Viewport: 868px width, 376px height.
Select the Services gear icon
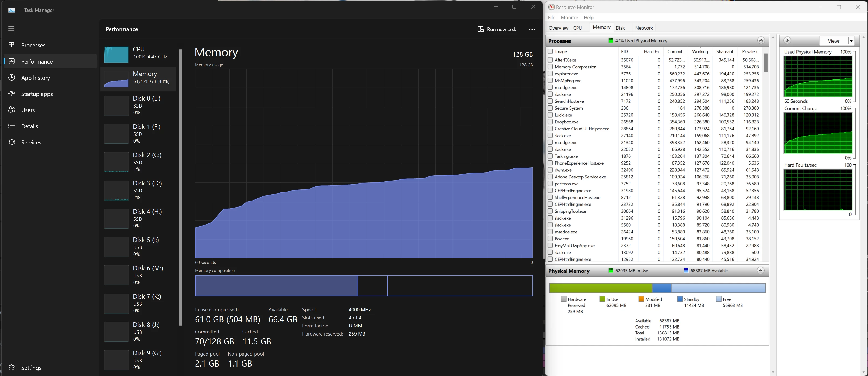(x=12, y=142)
